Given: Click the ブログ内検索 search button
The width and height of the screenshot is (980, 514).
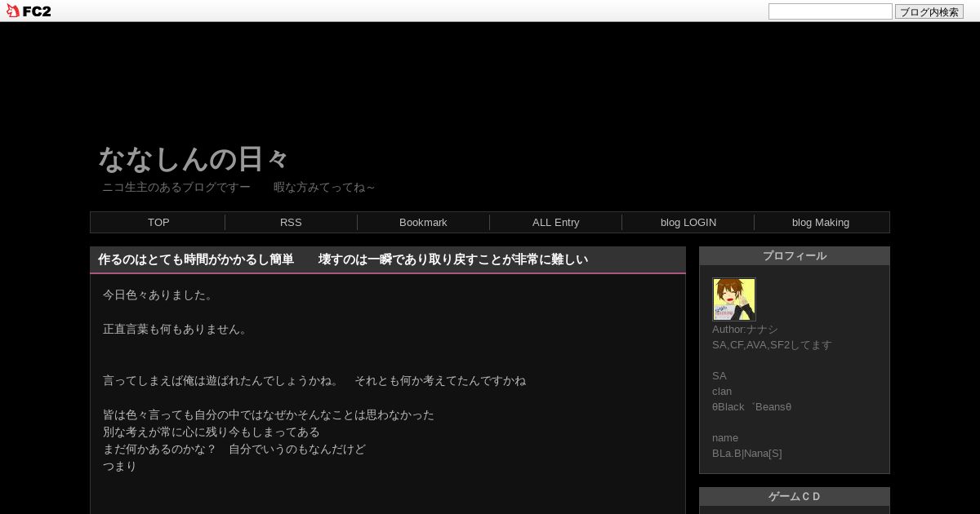Looking at the screenshot, I should click(929, 11).
